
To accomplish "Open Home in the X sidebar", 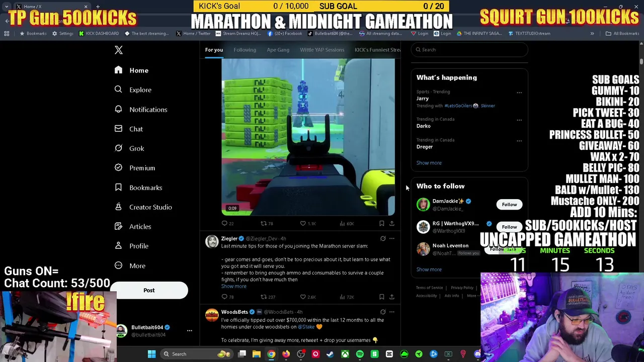I will pos(132,70).
